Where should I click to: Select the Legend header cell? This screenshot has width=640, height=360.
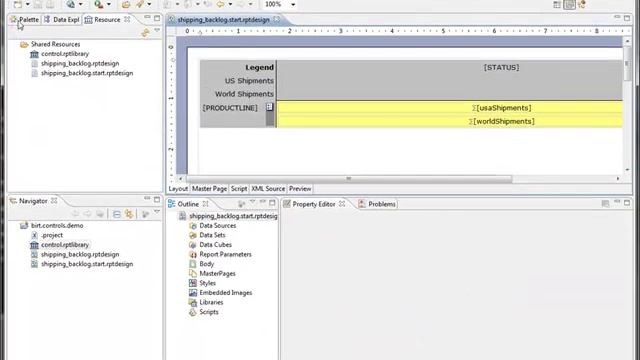coord(260,67)
